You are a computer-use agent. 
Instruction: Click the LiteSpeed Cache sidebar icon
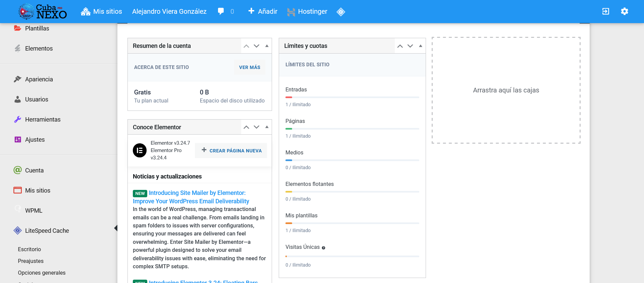click(x=17, y=230)
